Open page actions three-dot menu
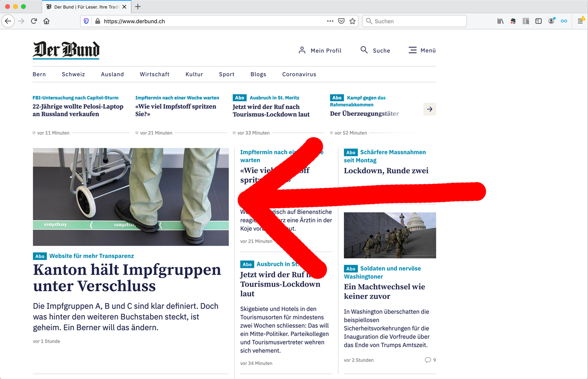 330,21
